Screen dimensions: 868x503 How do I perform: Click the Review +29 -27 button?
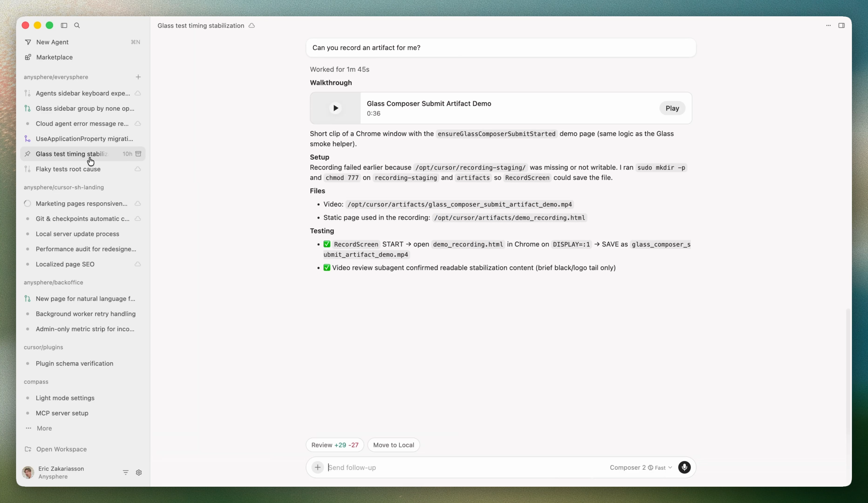pos(334,445)
